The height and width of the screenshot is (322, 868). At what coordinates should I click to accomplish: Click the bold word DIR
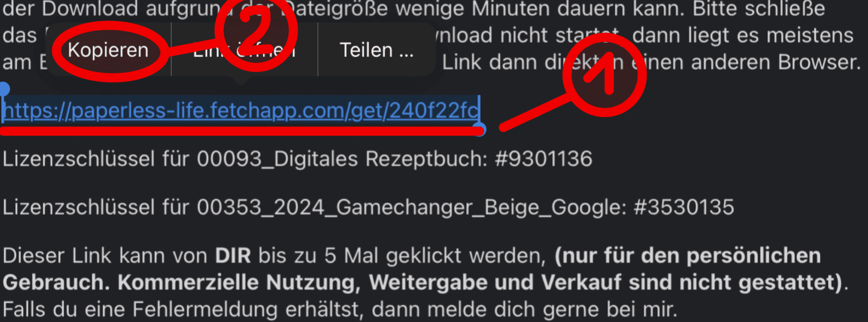click(233, 256)
